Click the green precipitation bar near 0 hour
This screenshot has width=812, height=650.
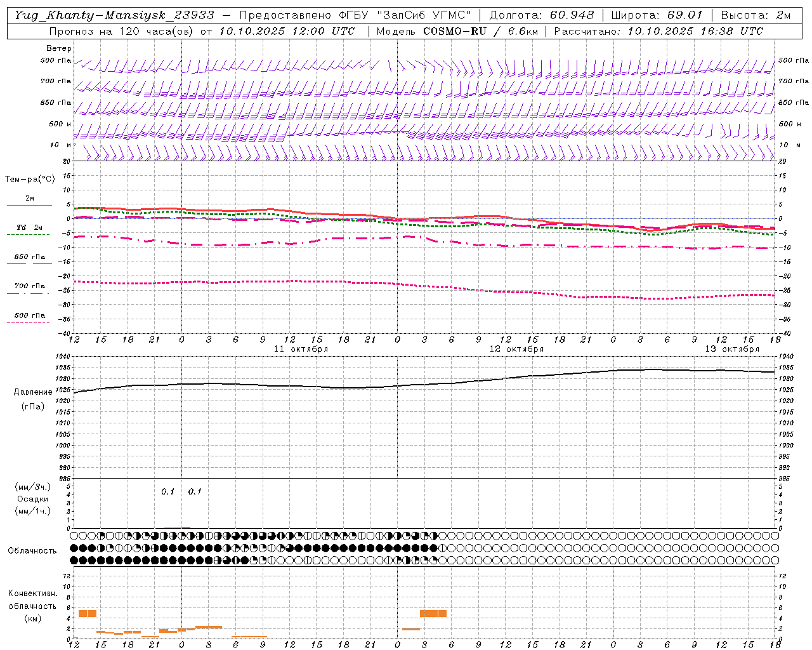(x=186, y=527)
